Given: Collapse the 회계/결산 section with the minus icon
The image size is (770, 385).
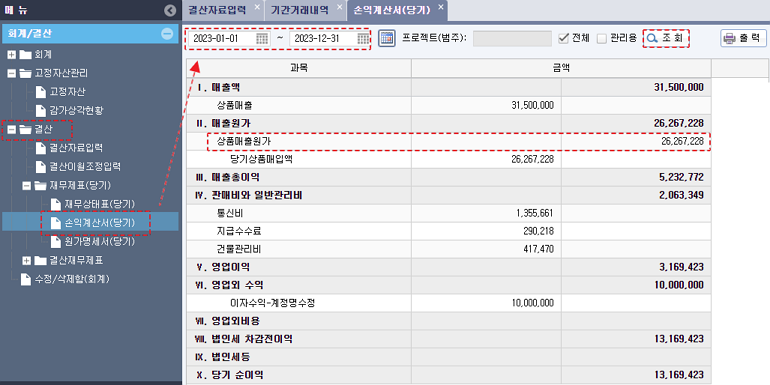Looking at the screenshot, I should pyautogui.click(x=167, y=34).
